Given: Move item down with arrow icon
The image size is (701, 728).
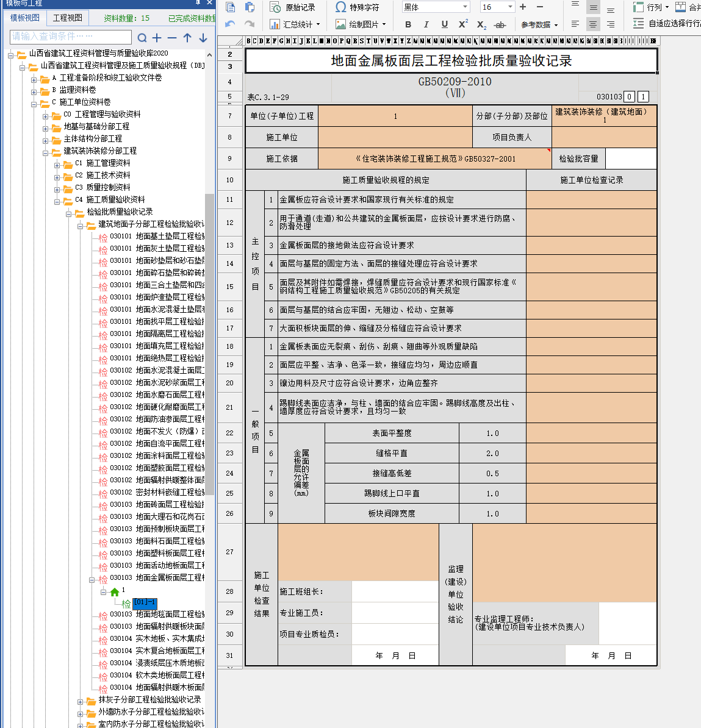Looking at the screenshot, I should (x=203, y=38).
